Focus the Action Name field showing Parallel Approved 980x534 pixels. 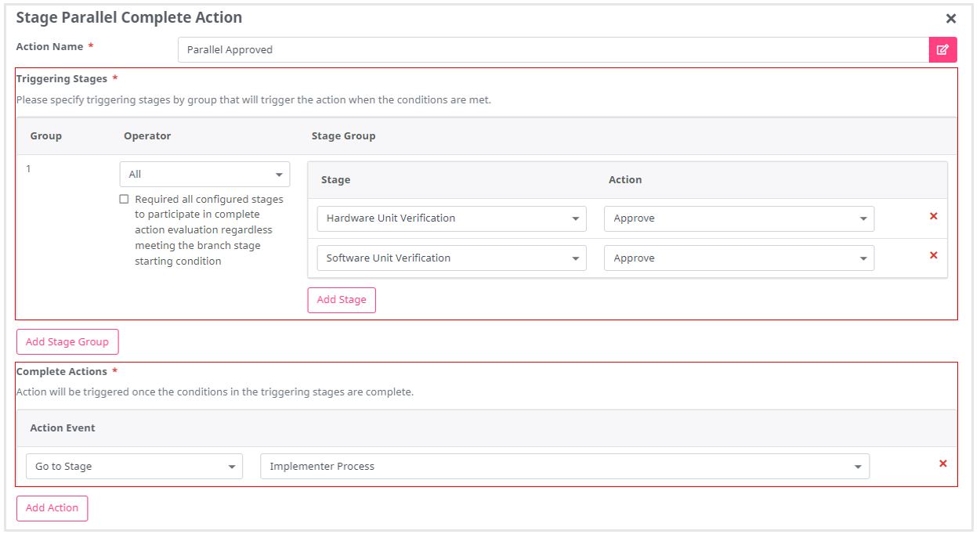click(552, 50)
